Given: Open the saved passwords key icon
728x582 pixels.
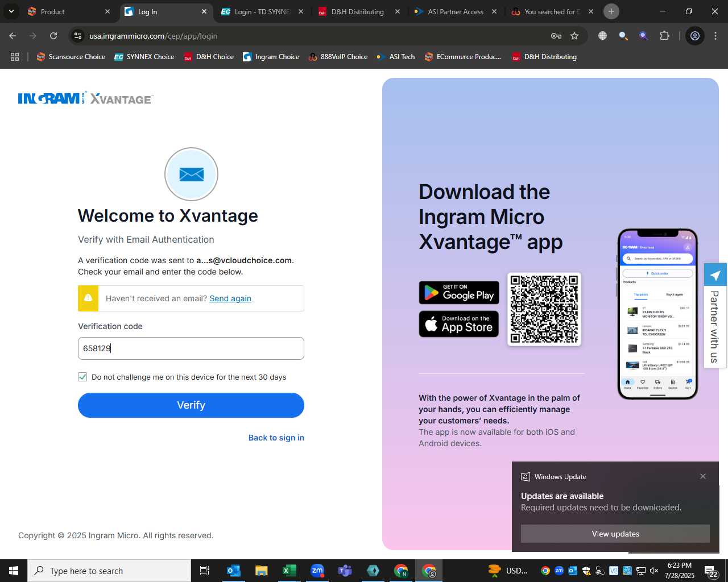Looking at the screenshot, I should (x=556, y=36).
